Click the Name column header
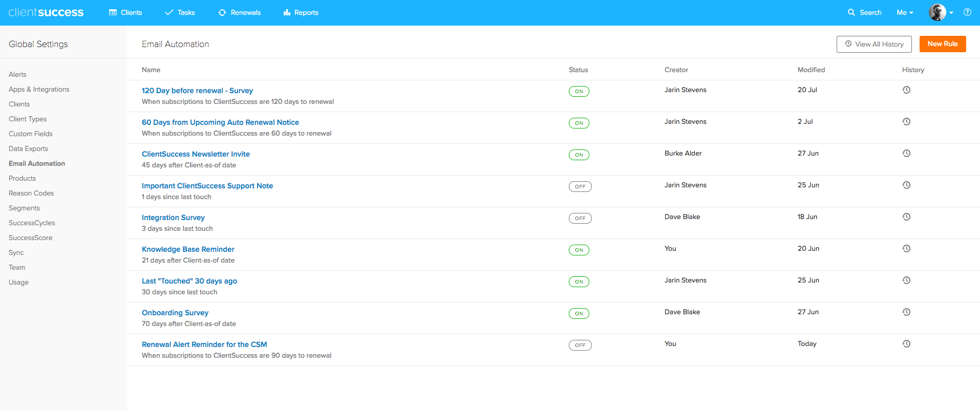The width and height of the screenshot is (980, 411). point(151,70)
